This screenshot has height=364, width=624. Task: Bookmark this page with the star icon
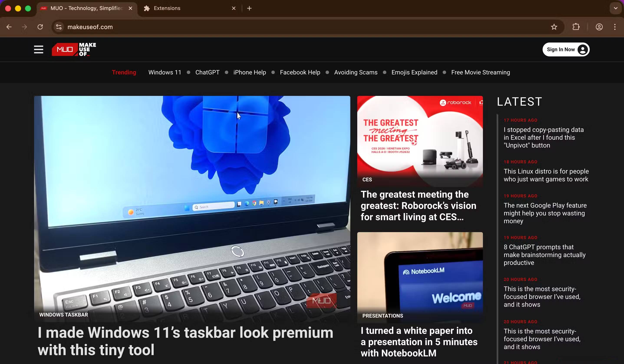(x=554, y=27)
